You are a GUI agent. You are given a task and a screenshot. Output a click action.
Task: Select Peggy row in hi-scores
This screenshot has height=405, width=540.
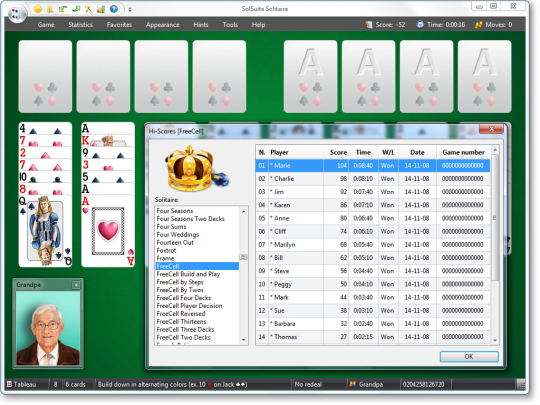pyautogui.click(x=373, y=284)
